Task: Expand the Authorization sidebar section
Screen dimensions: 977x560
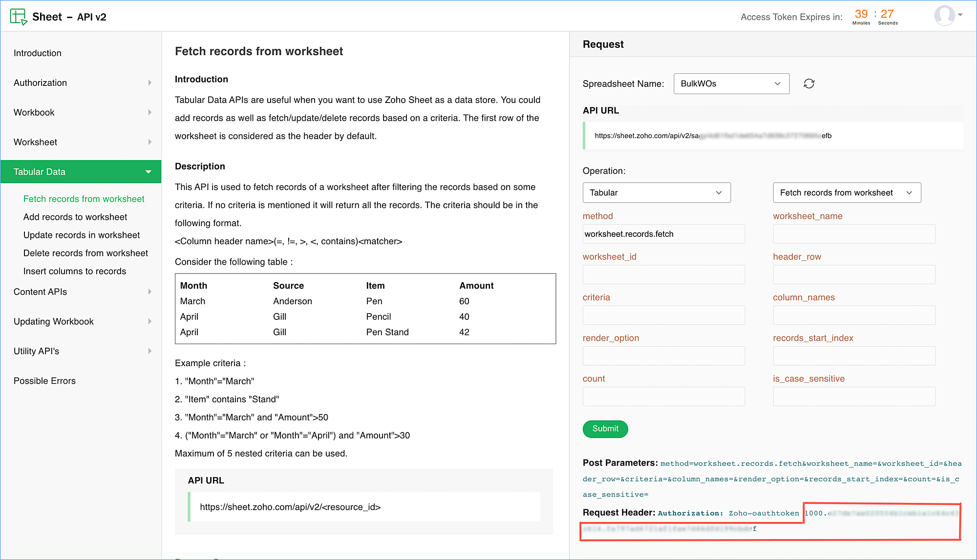Action: coord(149,83)
